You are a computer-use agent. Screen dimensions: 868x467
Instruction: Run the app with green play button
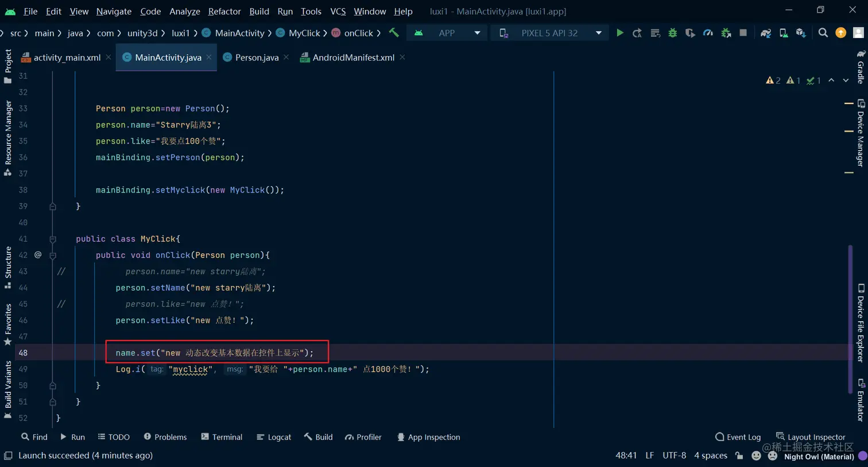(x=620, y=33)
